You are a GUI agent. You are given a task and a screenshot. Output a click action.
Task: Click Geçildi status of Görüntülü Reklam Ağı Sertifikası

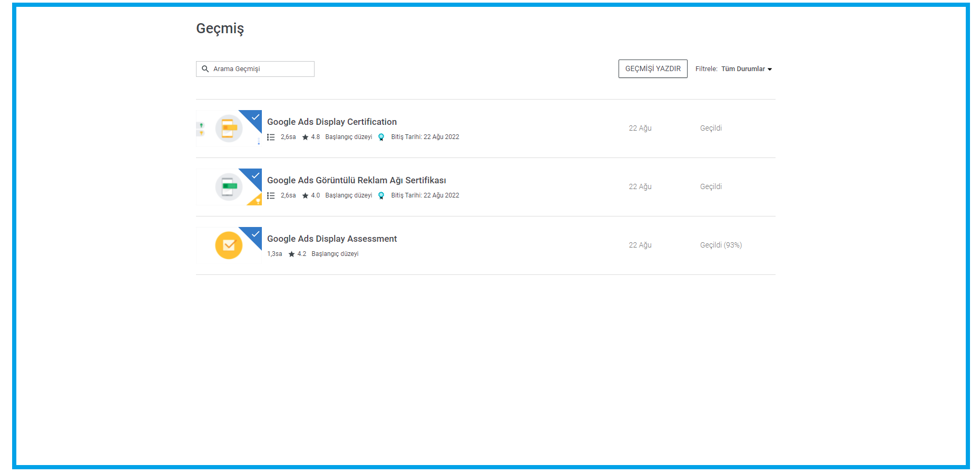[711, 186]
